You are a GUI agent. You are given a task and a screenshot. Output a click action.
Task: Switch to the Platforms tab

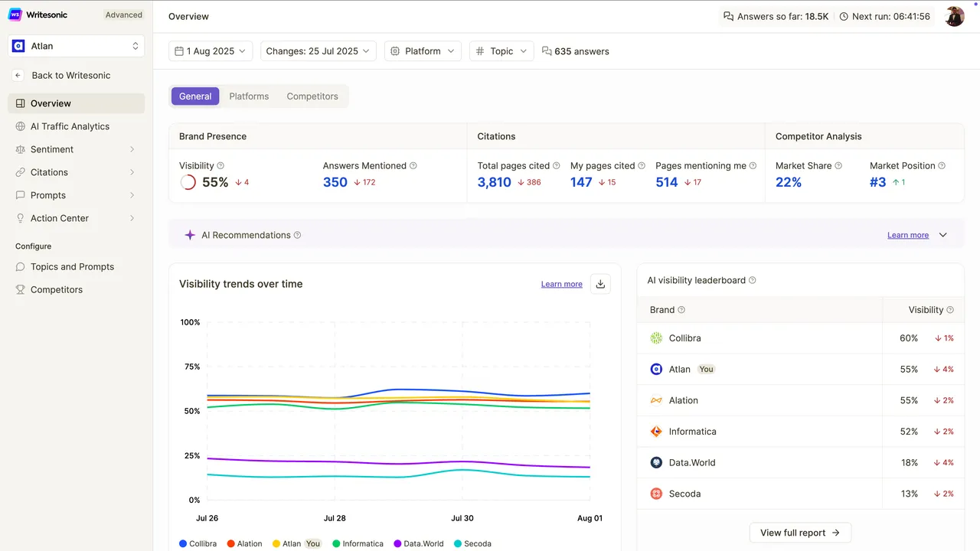pos(249,96)
